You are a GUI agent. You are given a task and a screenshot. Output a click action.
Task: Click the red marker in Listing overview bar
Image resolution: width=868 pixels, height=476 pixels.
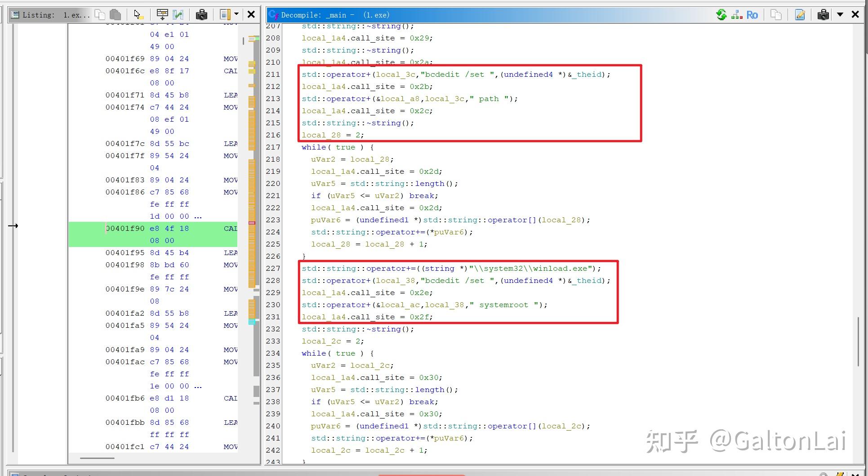252,223
